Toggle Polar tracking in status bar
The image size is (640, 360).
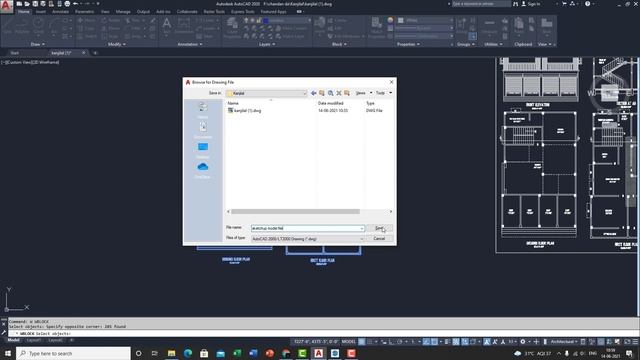[x=400, y=342]
